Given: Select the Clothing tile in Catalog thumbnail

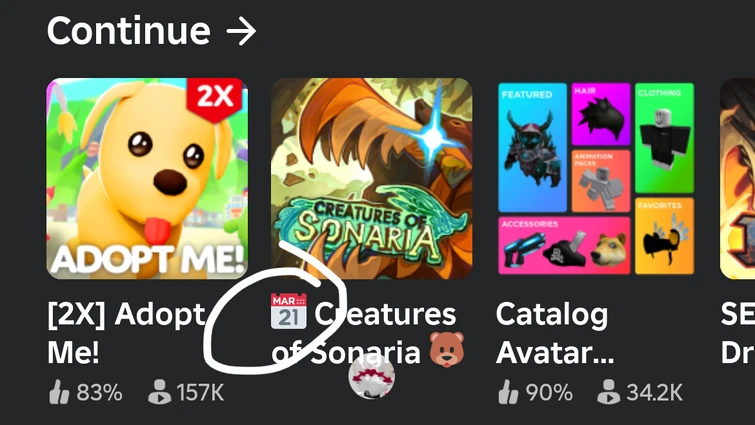Looking at the screenshot, I should coord(664,138).
